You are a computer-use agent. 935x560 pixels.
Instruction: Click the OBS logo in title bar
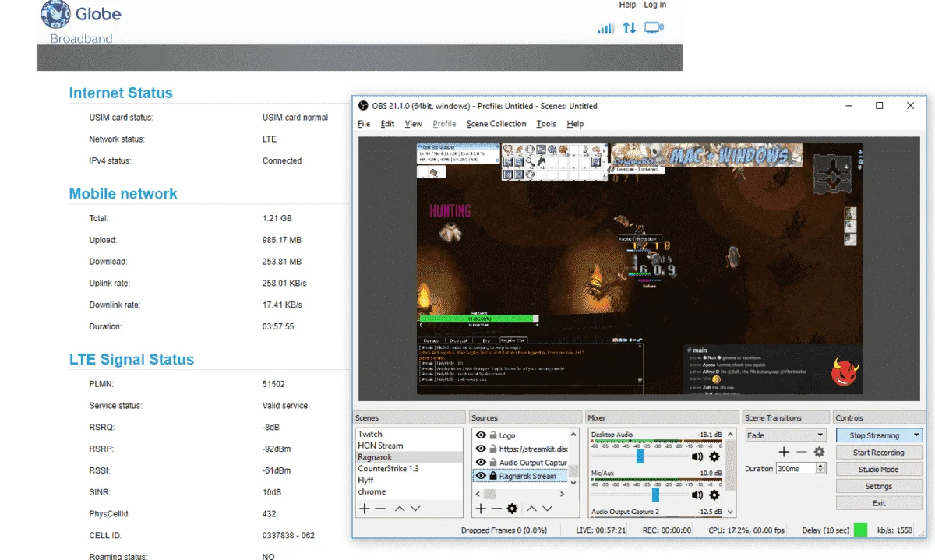click(x=362, y=106)
